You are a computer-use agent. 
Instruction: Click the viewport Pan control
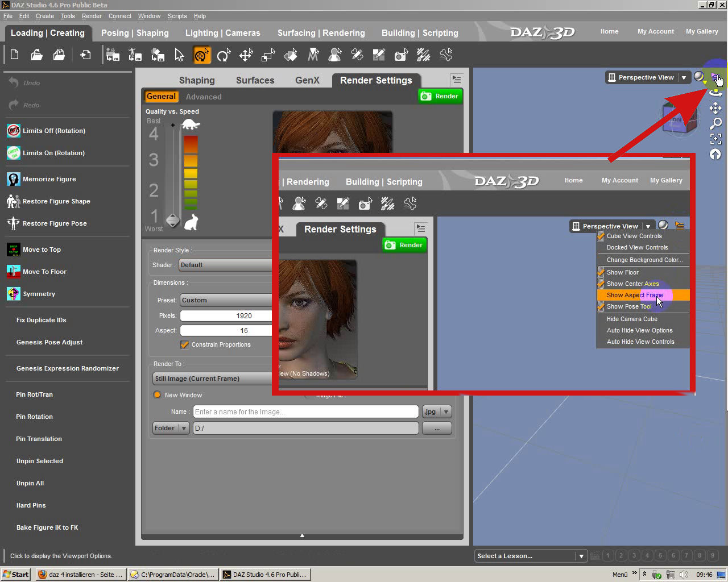pyautogui.click(x=715, y=108)
